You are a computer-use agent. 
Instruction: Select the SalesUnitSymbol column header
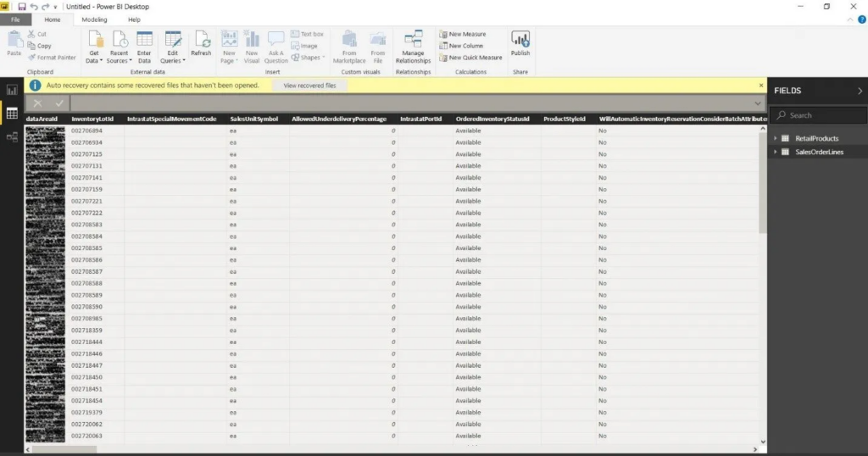tap(254, 119)
